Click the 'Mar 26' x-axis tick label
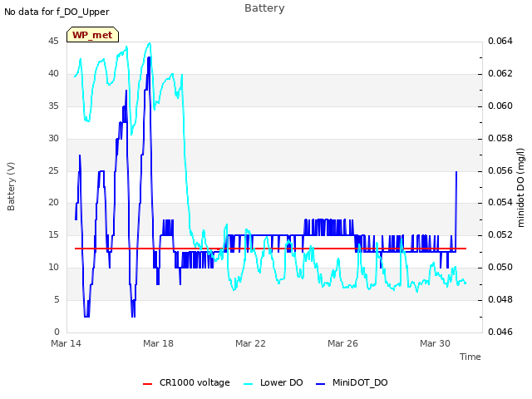The width and height of the screenshot is (532, 399). click(x=342, y=343)
